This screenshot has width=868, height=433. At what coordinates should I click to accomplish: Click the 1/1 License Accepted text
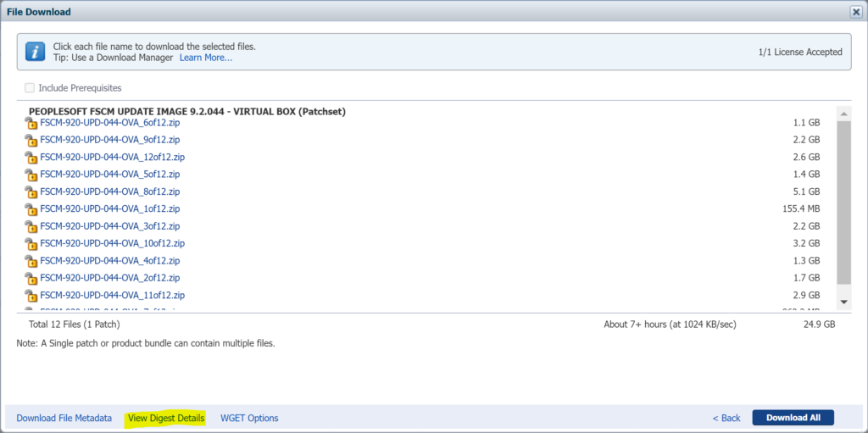click(x=800, y=52)
